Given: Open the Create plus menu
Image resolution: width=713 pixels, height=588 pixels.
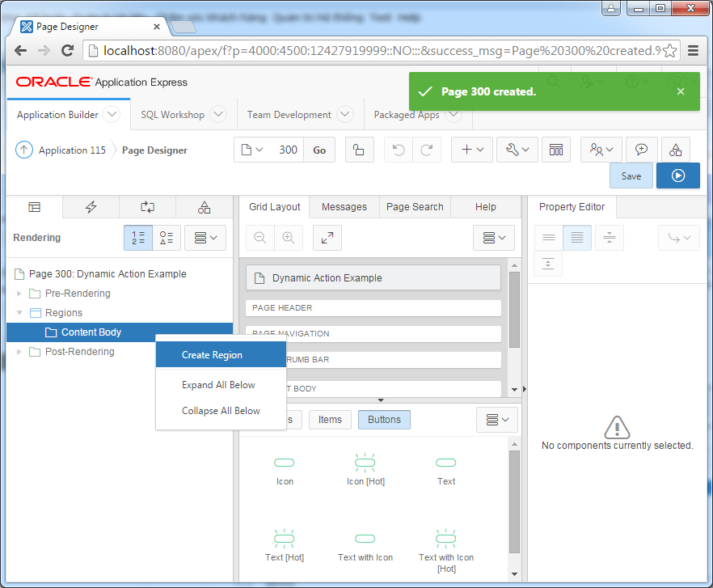Looking at the screenshot, I should coord(472,150).
